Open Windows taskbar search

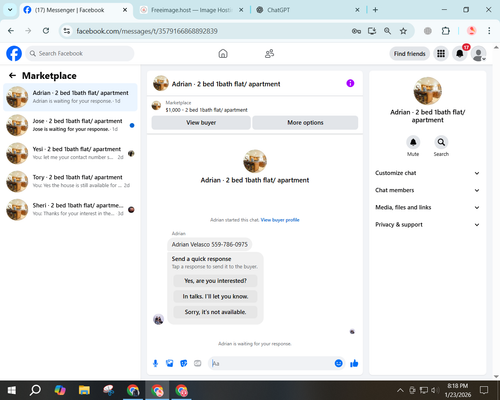[35, 390]
